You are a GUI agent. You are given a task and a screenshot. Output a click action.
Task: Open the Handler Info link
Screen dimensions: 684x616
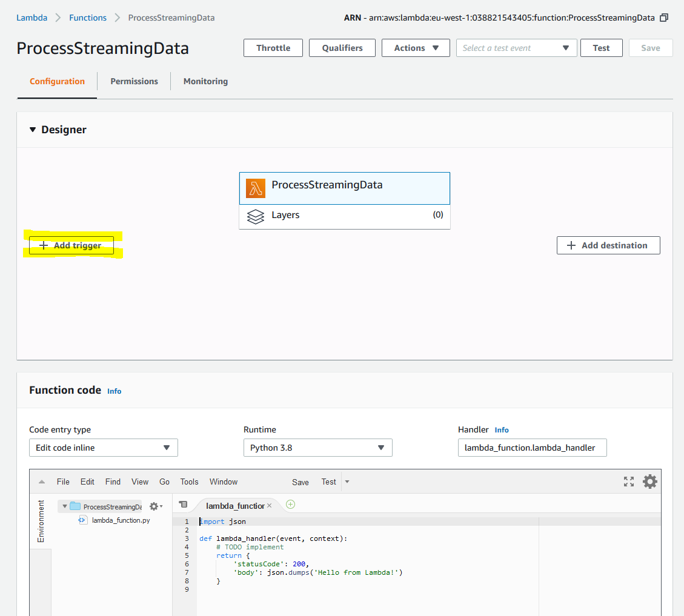tap(502, 429)
